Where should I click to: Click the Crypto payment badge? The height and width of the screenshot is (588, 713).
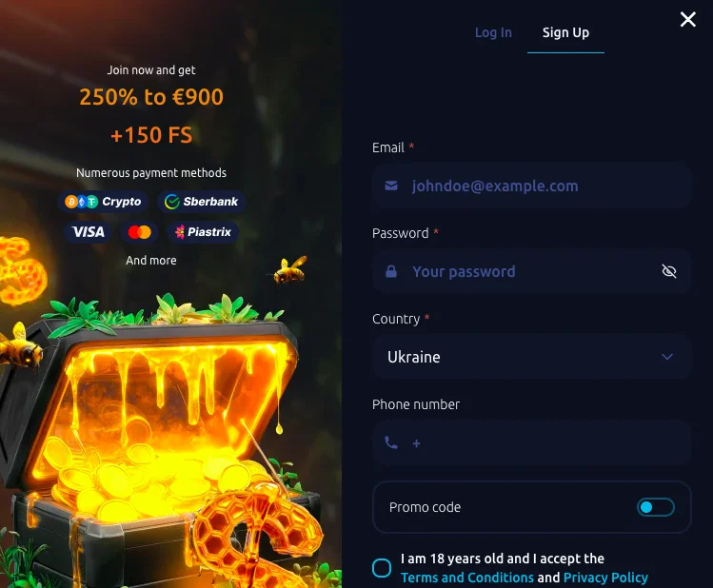click(103, 202)
